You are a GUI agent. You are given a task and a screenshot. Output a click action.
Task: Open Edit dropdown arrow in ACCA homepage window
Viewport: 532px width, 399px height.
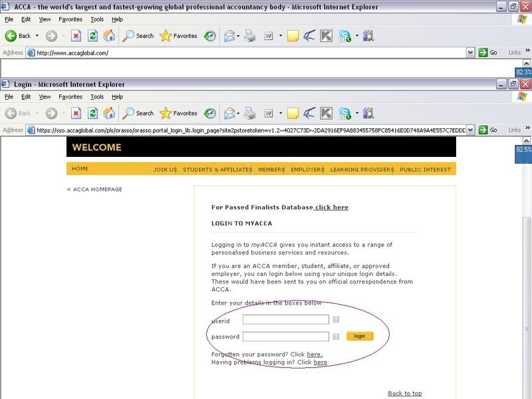(x=281, y=36)
